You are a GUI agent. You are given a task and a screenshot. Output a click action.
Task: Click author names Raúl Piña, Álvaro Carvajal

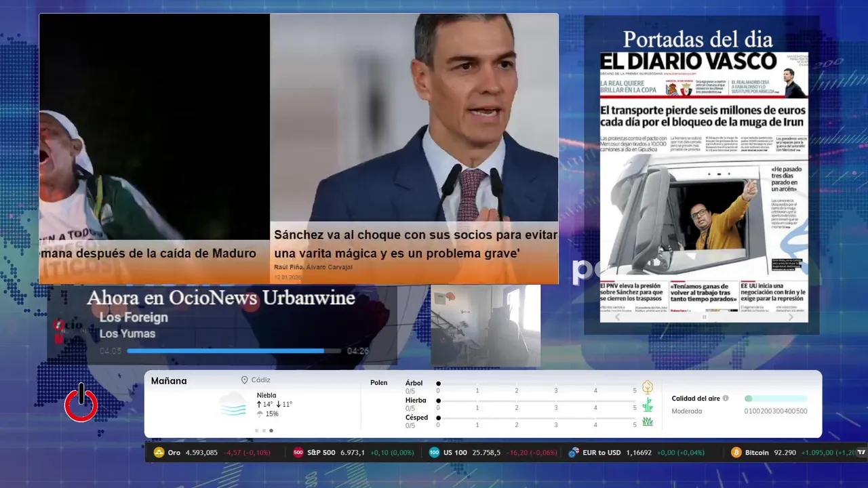pos(313,267)
